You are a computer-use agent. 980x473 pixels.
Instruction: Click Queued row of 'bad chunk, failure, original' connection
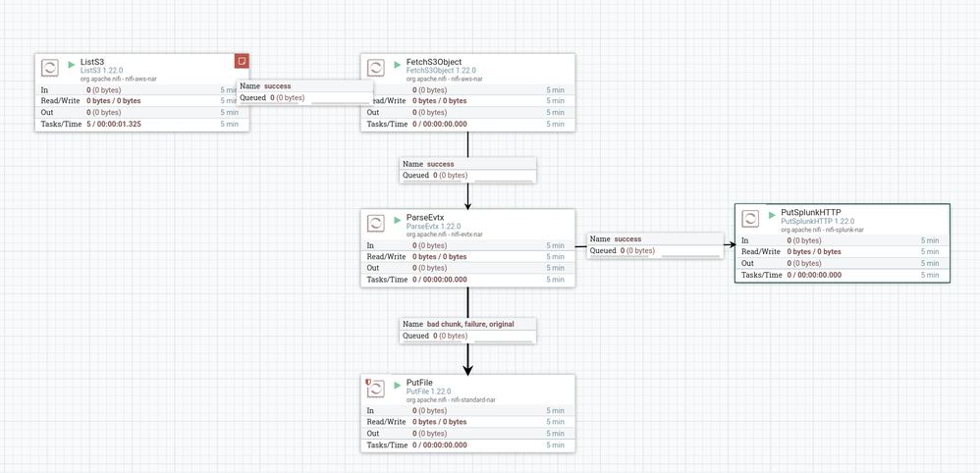[468, 337]
